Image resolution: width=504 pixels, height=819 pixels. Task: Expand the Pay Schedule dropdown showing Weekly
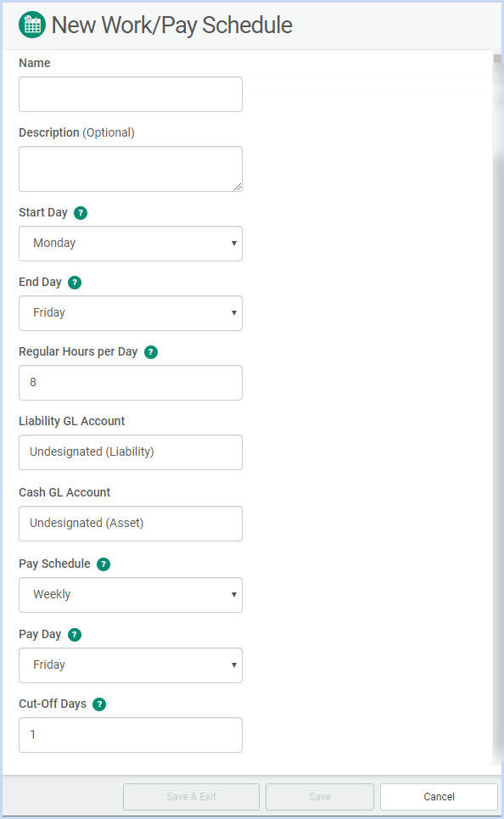click(131, 595)
